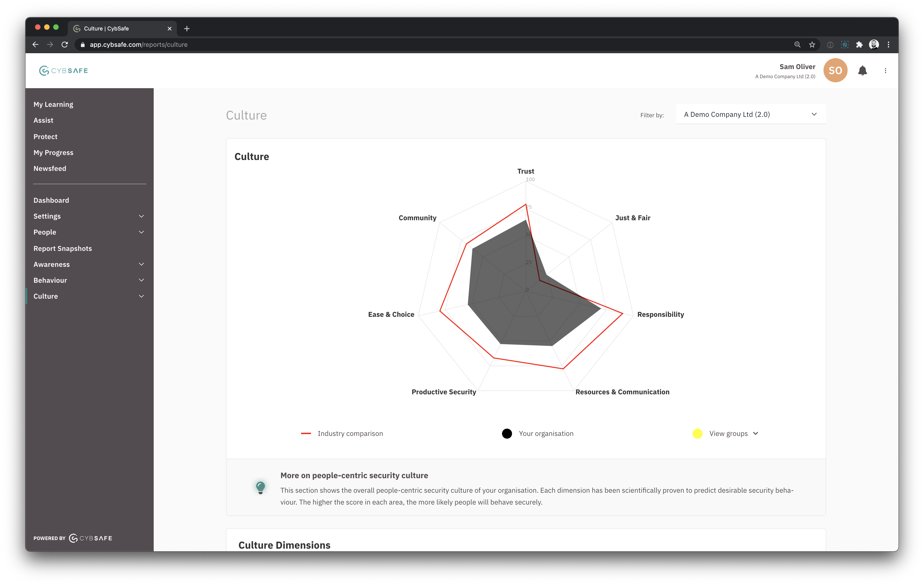Click the lightbulb tip icon
This screenshot has width=924, height=585.
tap(261, 487)
